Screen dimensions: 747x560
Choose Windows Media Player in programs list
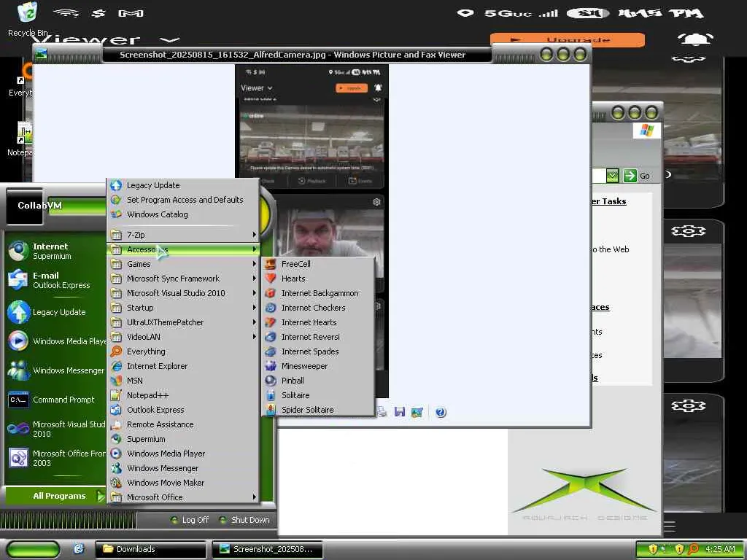[x=184, y=454]
